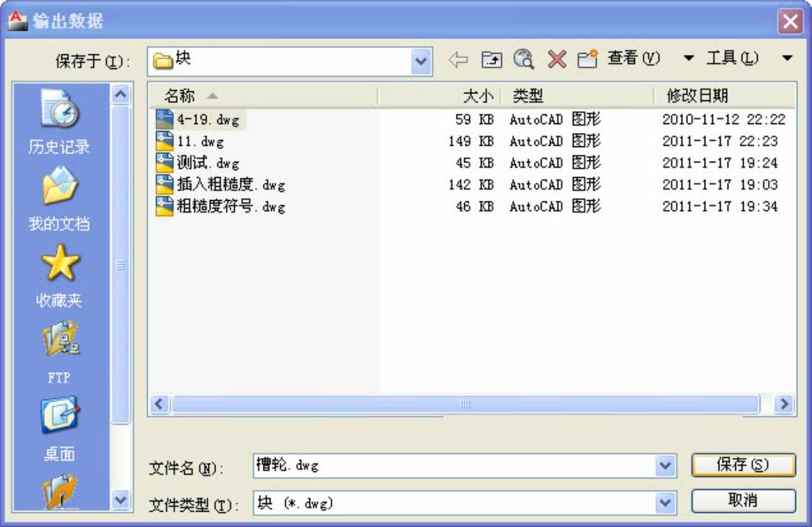Select file icon of 4-19.dwg
Image resolution: width=812 pixels, height=527 pixels.
tap(164, 120)
